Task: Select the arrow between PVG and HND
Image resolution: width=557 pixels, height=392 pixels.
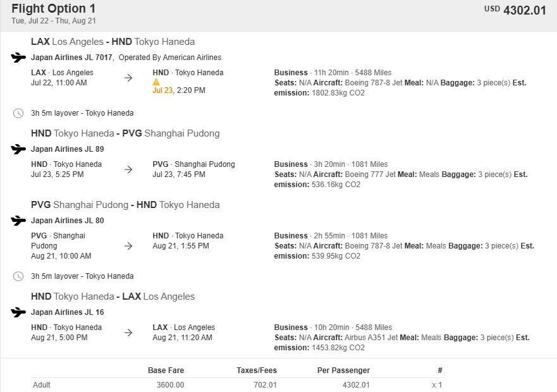Action: (128, 245)
